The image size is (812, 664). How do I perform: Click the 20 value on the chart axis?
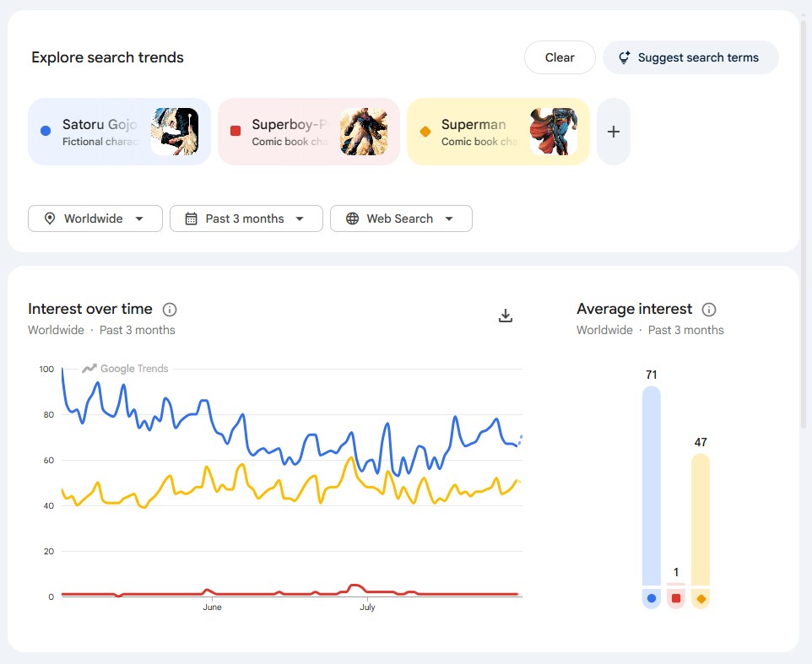[x=49, y=551]
